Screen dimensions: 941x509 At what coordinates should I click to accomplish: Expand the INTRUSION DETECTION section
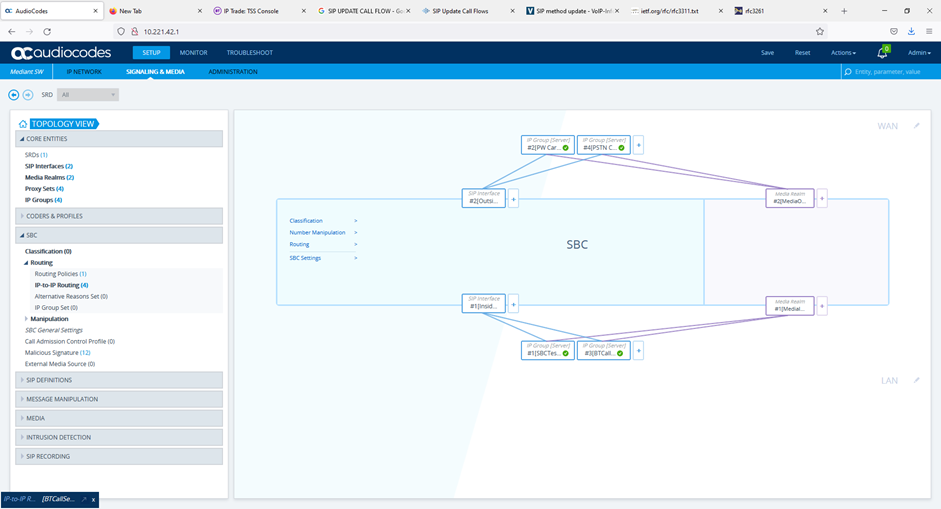[119, 438]
